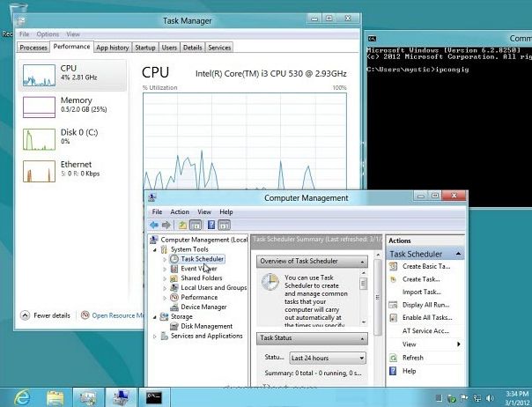Viewport: 532px width, 407px height.
Task: Select the Memory mini graph in Task Manager
Action: pyautogui.click(x=39, y=107)
